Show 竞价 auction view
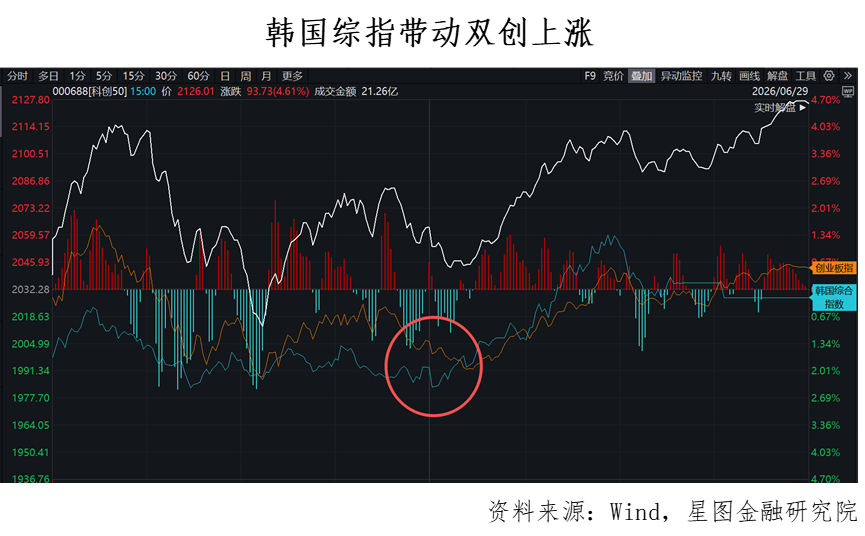 [x=613, y=76]
